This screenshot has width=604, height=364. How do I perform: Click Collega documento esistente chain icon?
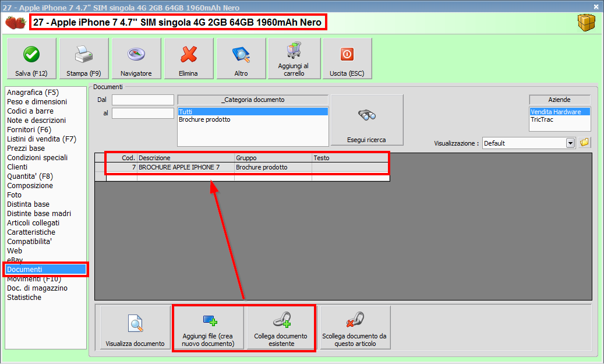coord(281,328)
